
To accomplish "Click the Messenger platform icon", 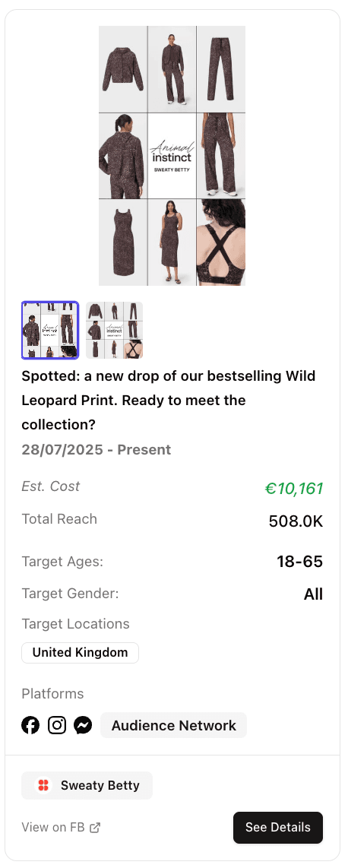I will coord(83,725).
